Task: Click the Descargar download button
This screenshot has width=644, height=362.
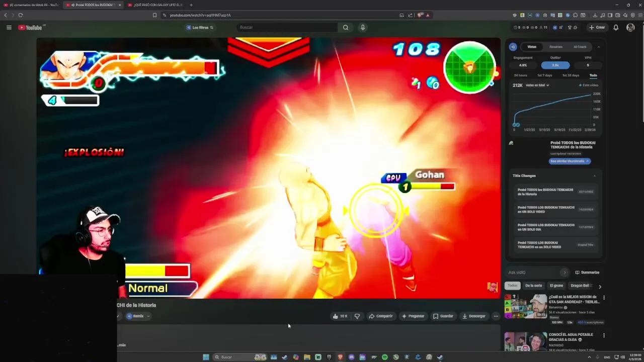Action: click(474, 316)
